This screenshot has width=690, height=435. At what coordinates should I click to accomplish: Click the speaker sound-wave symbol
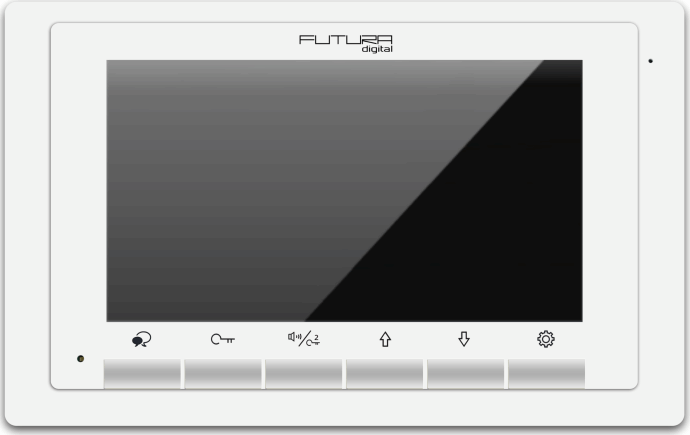click(294, 336)
